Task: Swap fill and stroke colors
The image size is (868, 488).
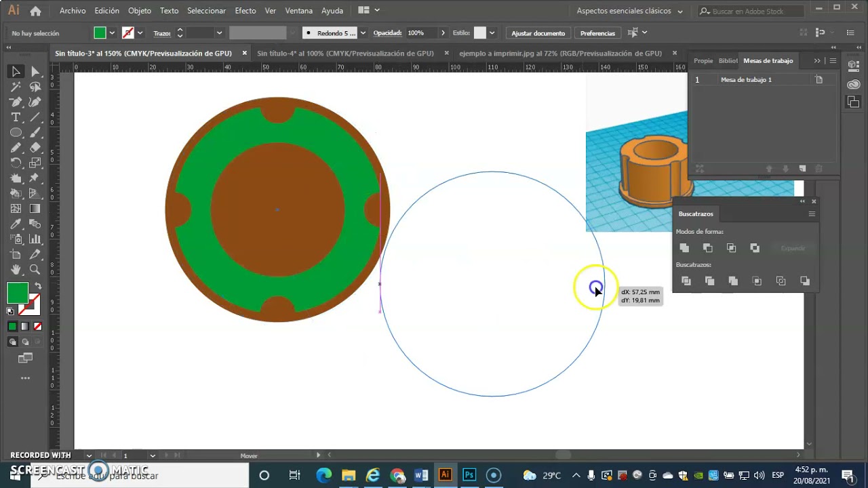Action: [x=38, y=286]
